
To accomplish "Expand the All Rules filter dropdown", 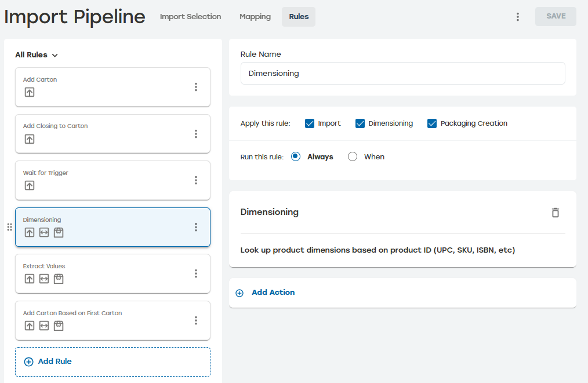I will pos(37,54).
